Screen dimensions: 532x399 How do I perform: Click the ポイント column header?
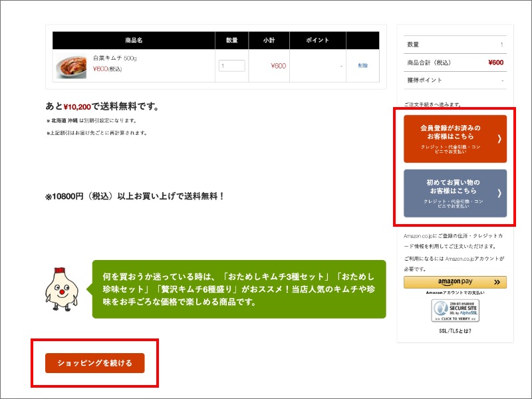tap(317, 39)
